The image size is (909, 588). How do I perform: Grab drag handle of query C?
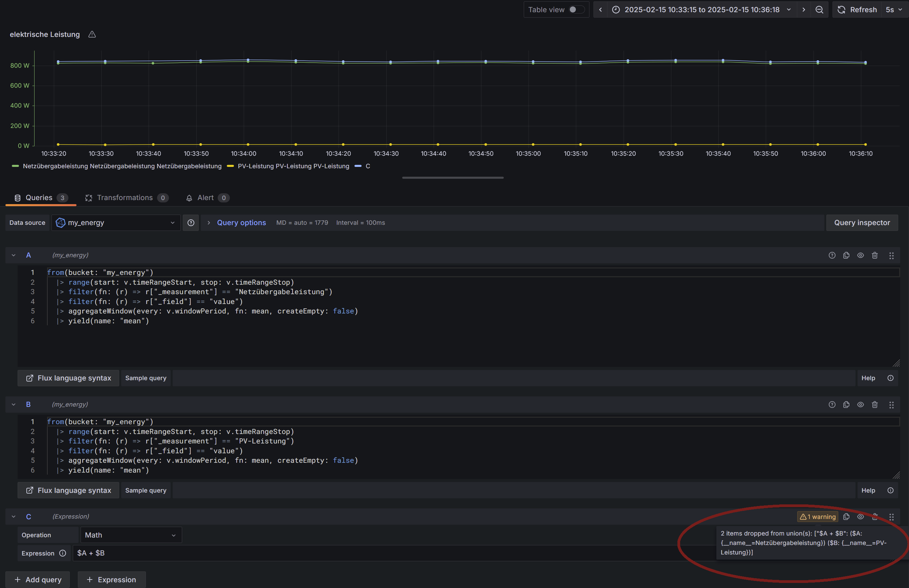pos(891,517)
